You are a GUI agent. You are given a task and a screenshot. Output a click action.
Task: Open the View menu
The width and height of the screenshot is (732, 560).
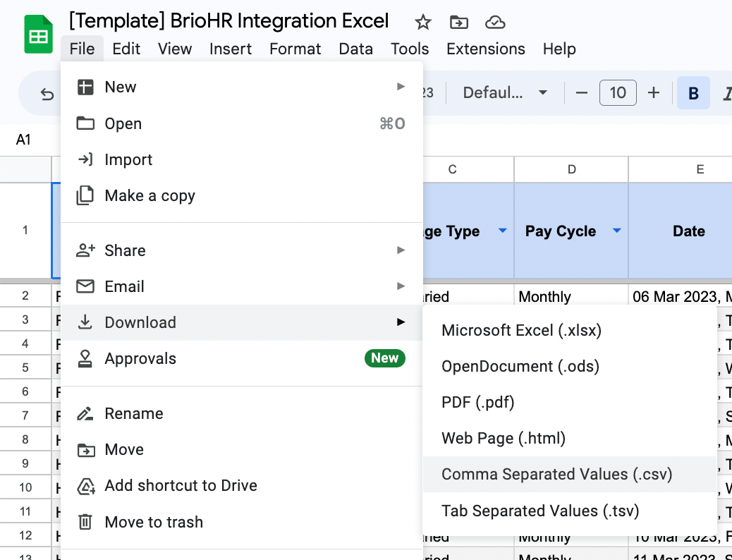pos(175,49)
